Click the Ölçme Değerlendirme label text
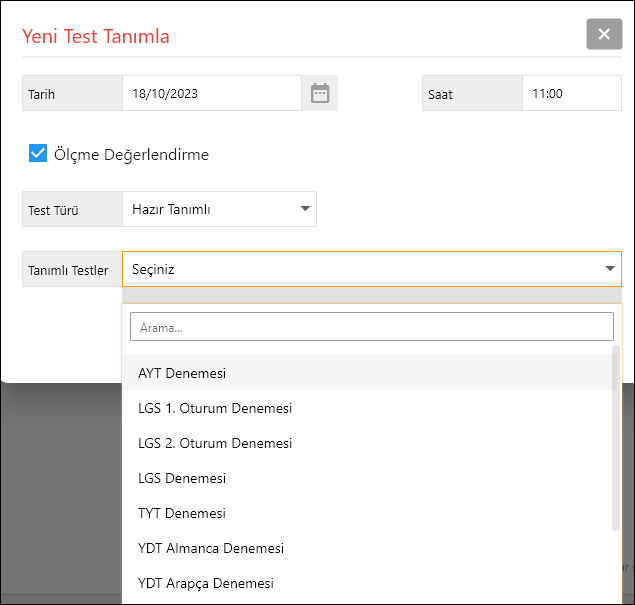The height and width of the screenshot is (605, 635). (131, 155)
